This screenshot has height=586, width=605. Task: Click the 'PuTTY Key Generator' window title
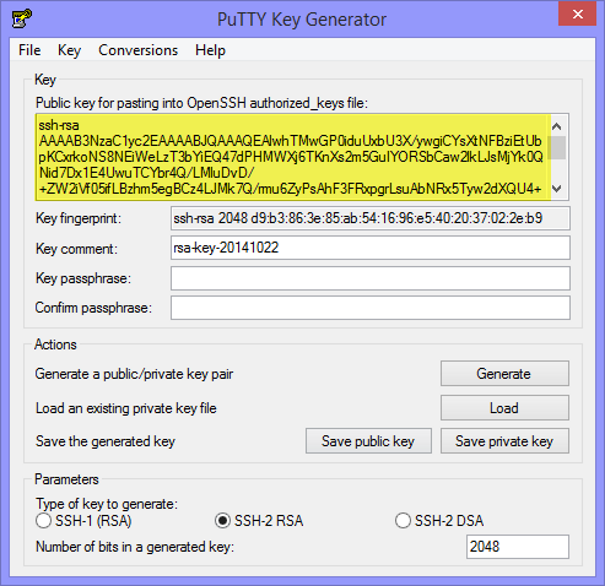[302, 19]
